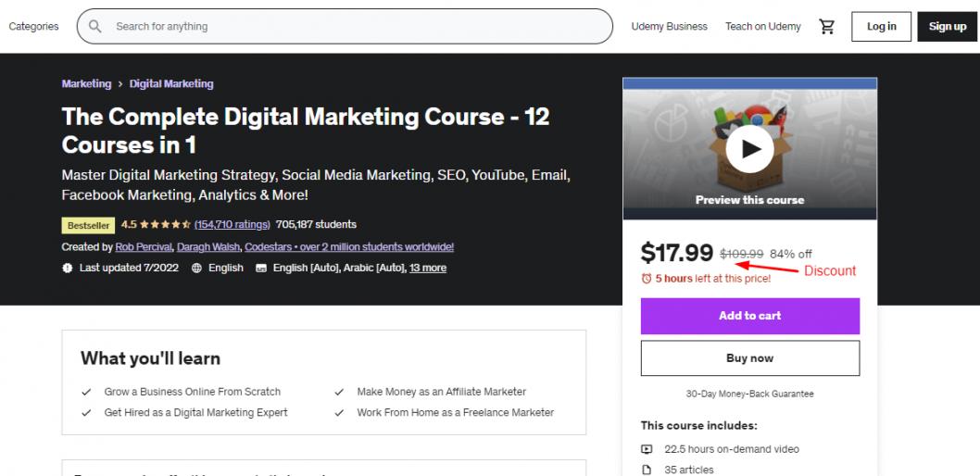This screenshot has width=980, height=476.
Task: Click the alarm clock icon
Action: pyautogui.click(x=647, y=278)
